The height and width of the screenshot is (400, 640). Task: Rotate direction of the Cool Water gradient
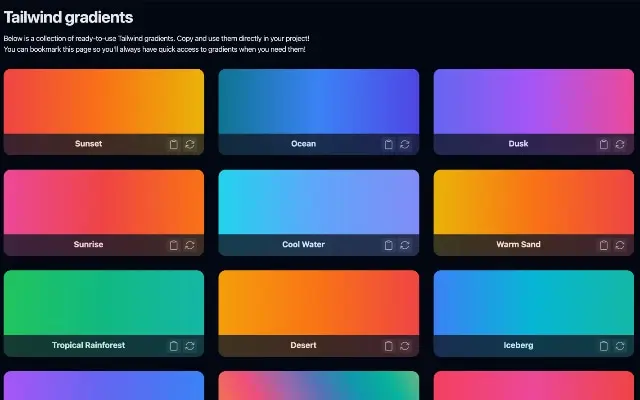[x=405, y=245]
